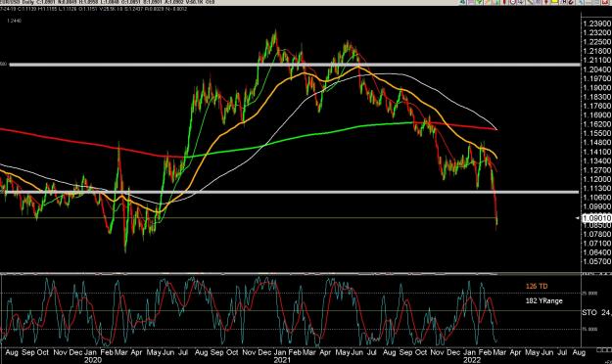The height and width of the screenshot is (364, 612).
Task: Click the 1.21100 price axis label
Action: 596,60
